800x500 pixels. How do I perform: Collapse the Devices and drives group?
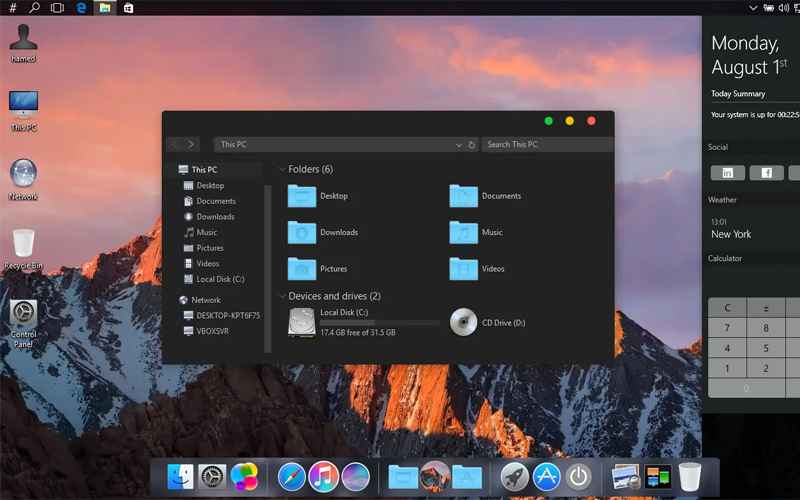282,297
